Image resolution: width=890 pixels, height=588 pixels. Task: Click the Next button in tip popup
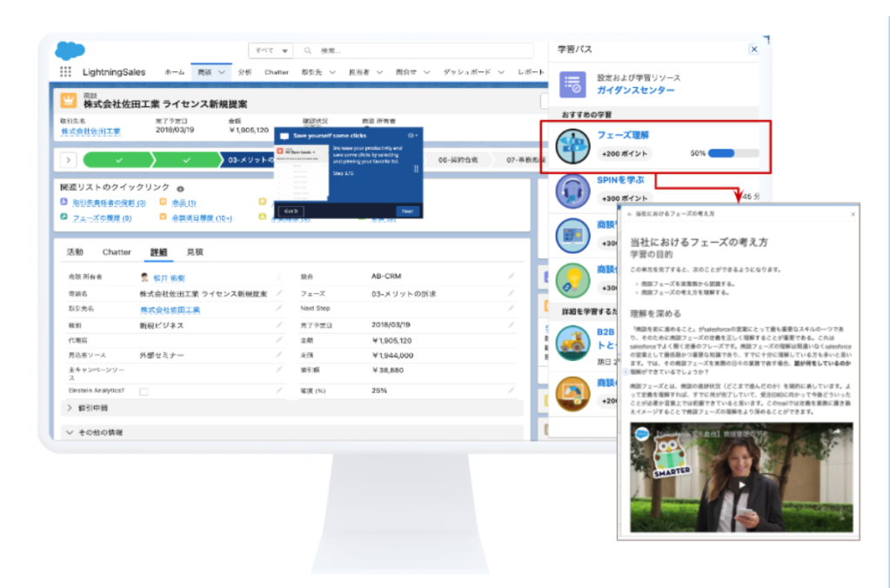[x=407, y=211]
